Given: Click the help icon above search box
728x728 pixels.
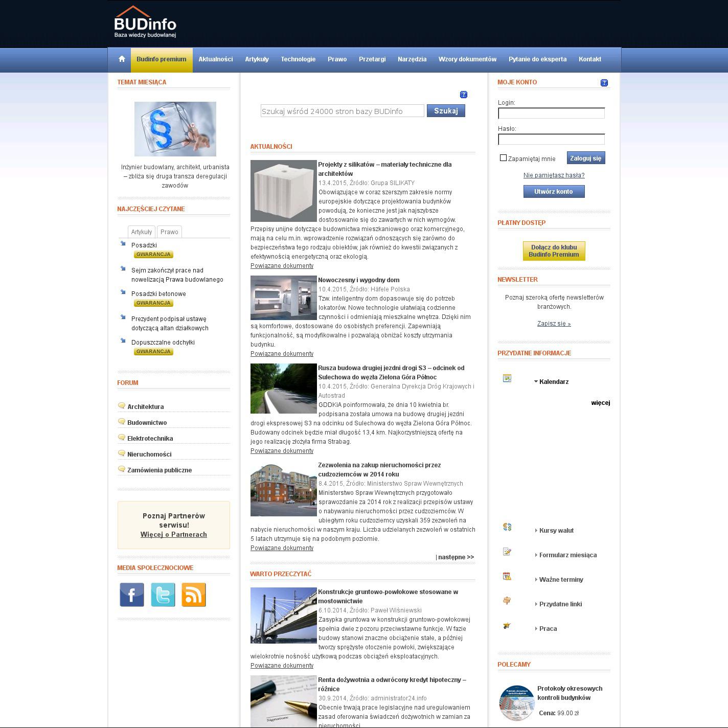Looking at the screenshot, I should pyautogui.click(x=464, y=95).
